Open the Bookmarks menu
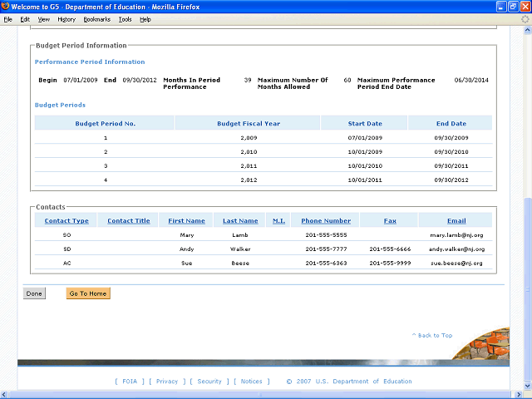This screenshot has height=399, width=532. pos(96,18)
